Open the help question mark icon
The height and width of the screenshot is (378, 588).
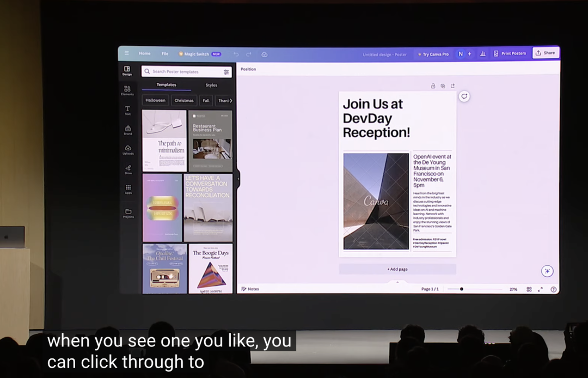pos(554,289)
